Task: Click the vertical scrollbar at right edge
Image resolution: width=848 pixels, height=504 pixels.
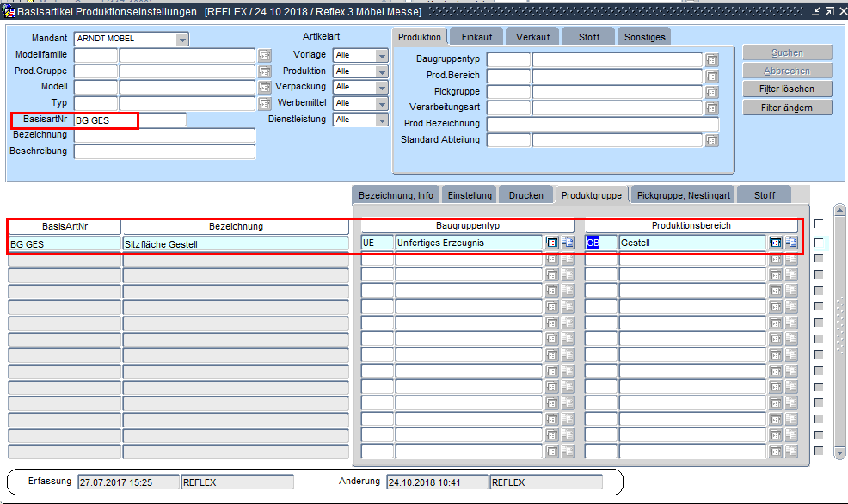Action: [x=840, y=327]
